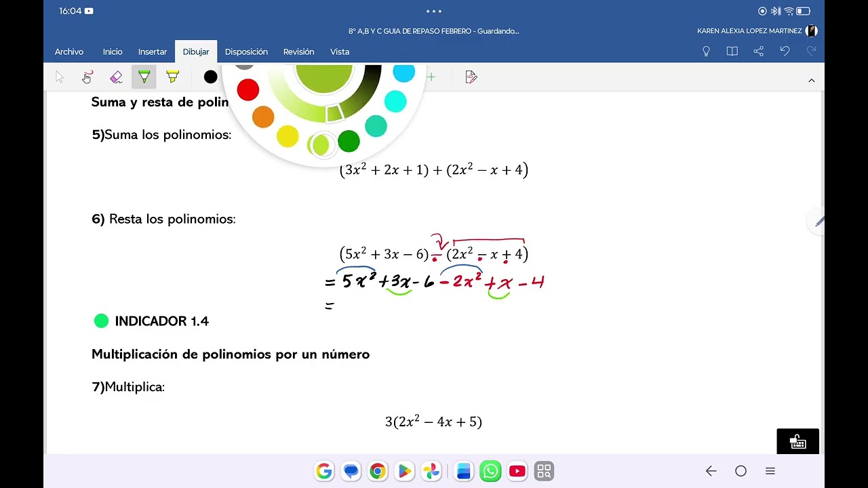Add a new pen with plus icon
868x488 pixels.
tap(431, 77)
